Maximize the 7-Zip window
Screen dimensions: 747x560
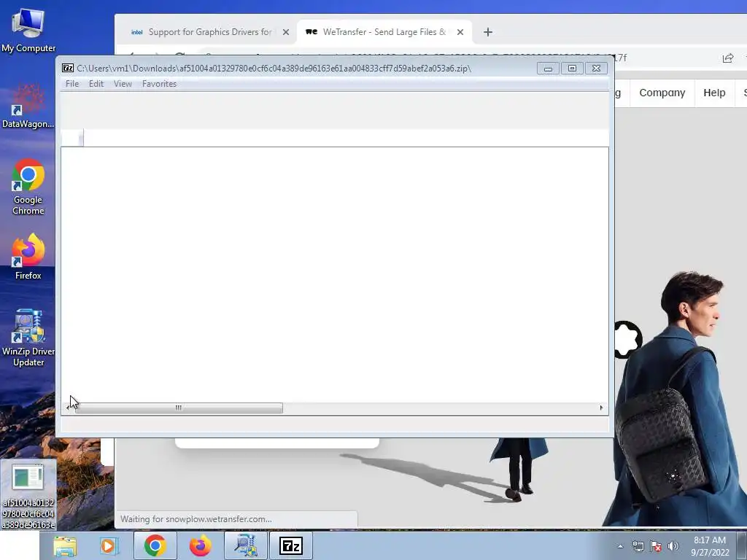(572, 69)
